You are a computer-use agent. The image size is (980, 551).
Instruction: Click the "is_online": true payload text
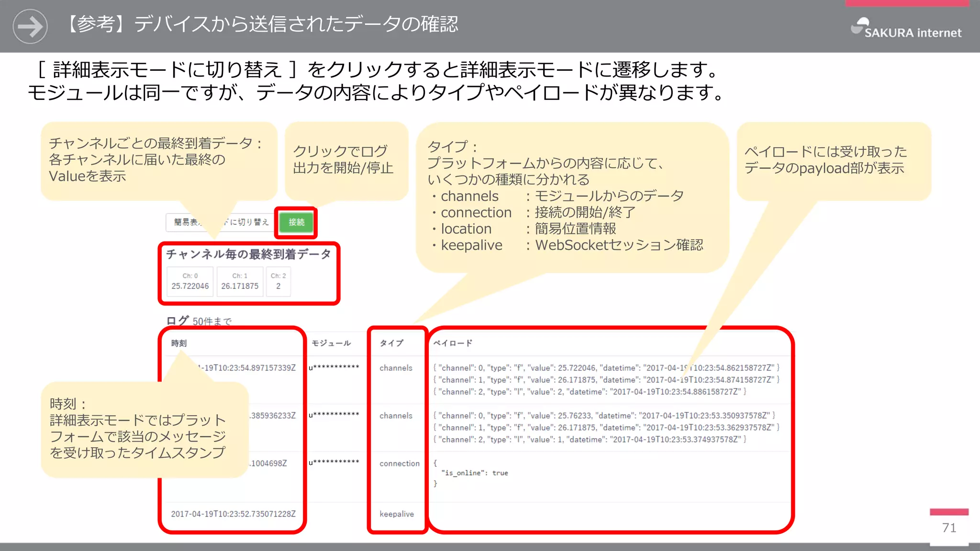click(x=475, y=473)
